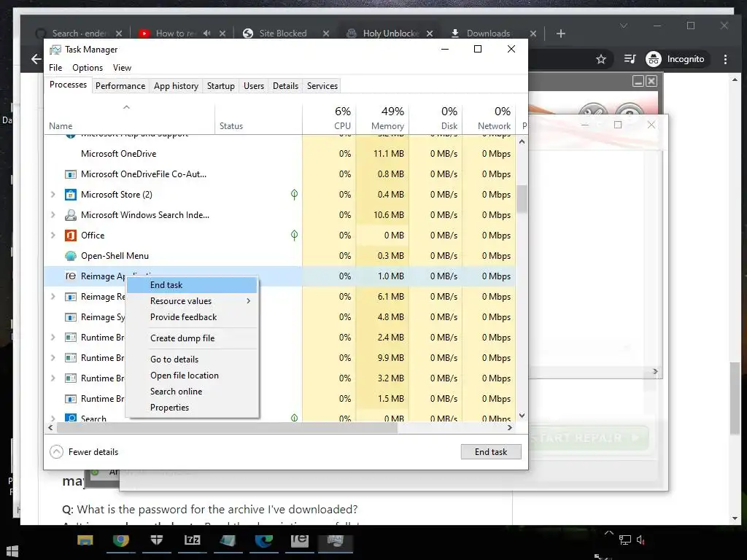Sort processes by CPU column
This screenshot has height=560, width=747.
point(329,118)
